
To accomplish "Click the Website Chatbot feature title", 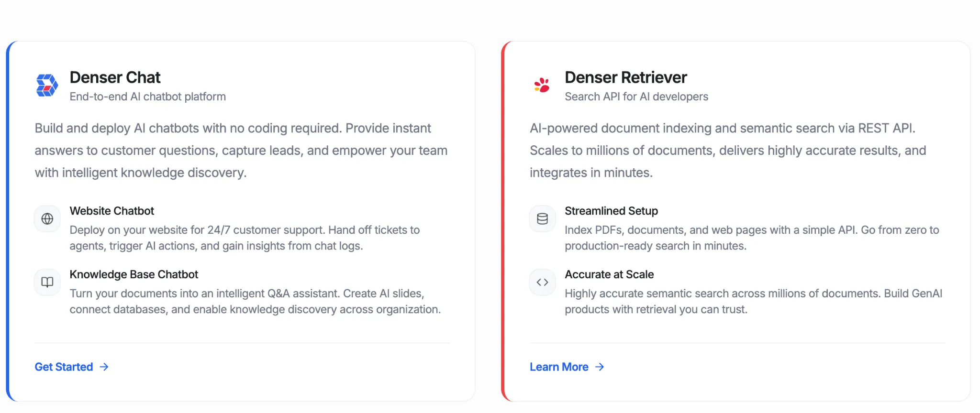I will [111, 211].
